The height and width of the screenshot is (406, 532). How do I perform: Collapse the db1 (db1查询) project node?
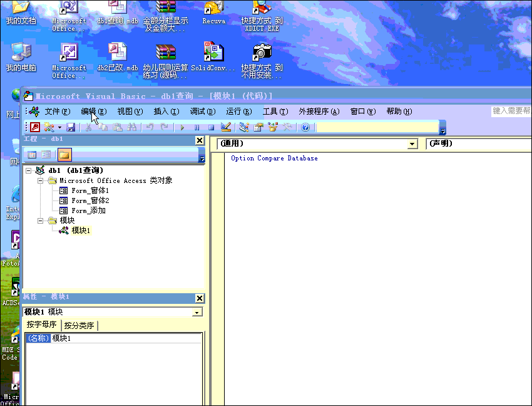(x=29, y=171)
